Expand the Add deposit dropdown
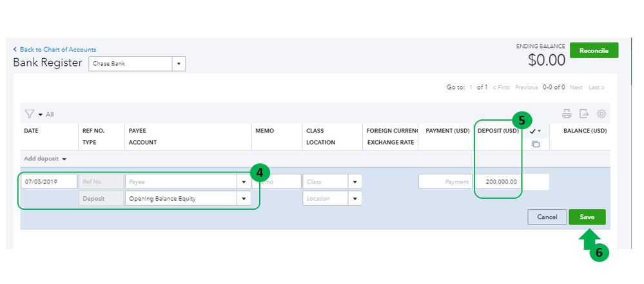The height and width of the screenshot is (284, 644). coord(46,159)
